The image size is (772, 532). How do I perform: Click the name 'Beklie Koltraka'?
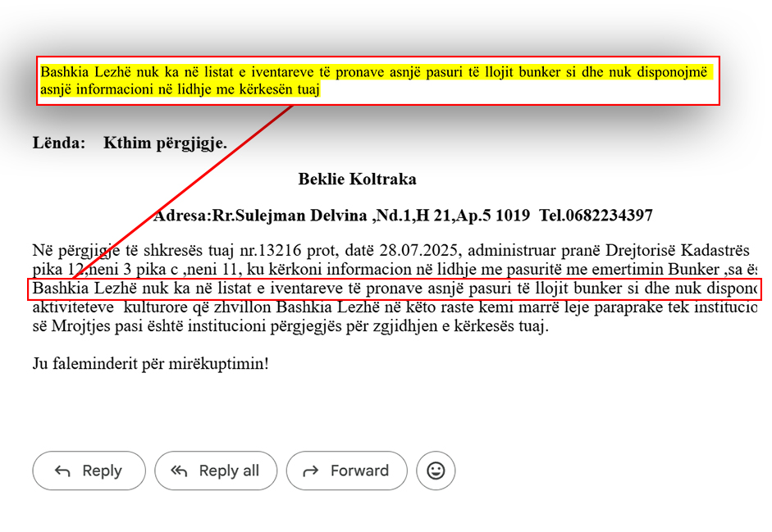tap(357, 180)
